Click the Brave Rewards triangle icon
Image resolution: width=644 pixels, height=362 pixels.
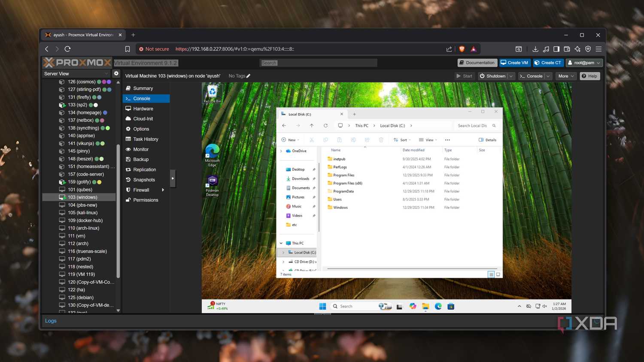[x=474, y=49]
